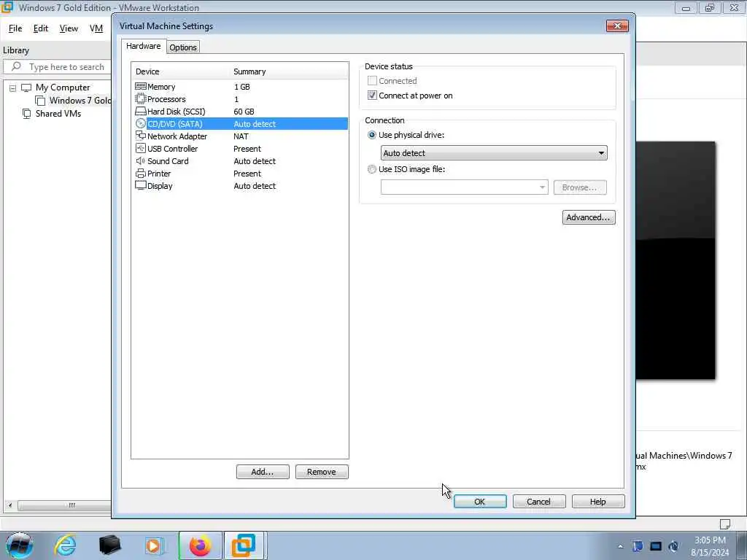Select the Processors summary value 1
The image size is (747, 560).
point(236,99)
